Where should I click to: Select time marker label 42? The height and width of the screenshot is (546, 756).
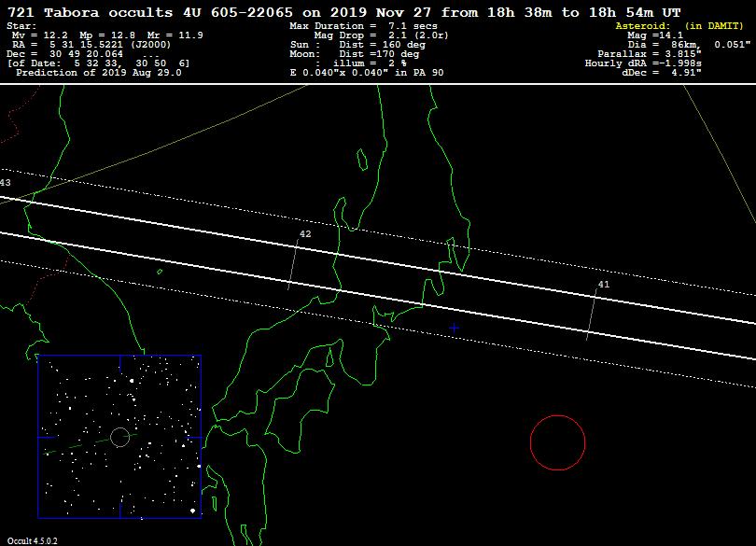point(305,234)
